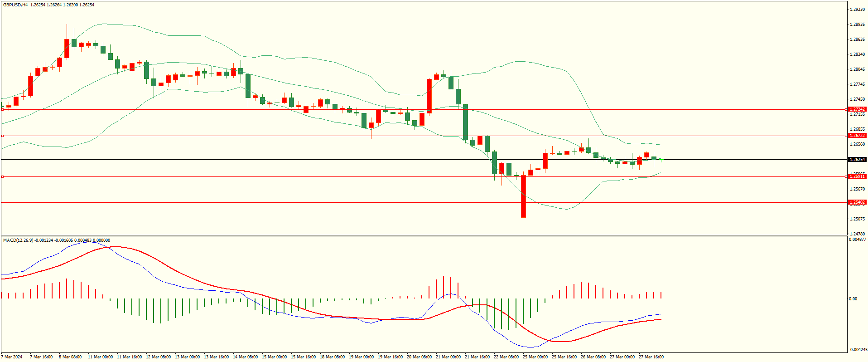Click the 14 Mar 08:00 time label

245,357
